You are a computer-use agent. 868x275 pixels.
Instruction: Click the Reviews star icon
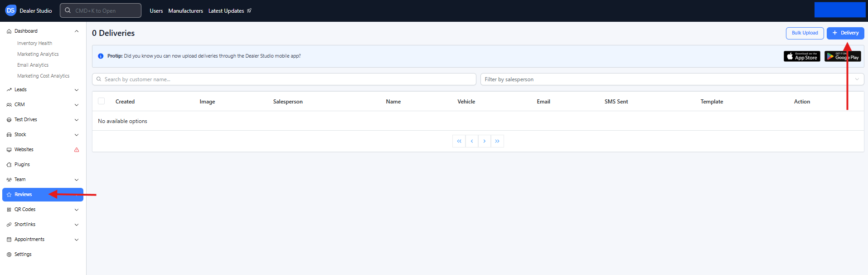(9, 195)
